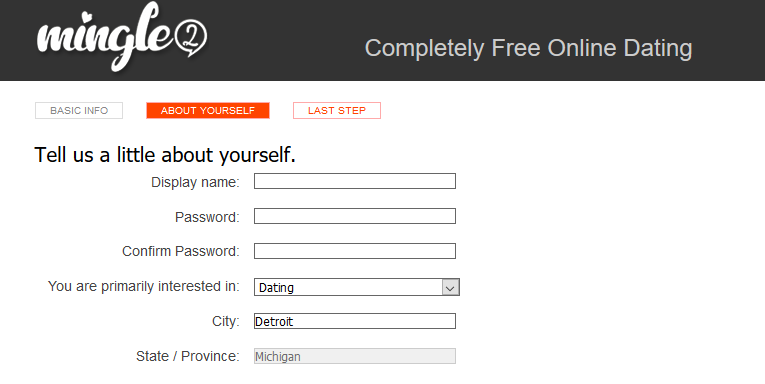Focus the Display name text box
This screenshot has width=765, height=384.
355,181
